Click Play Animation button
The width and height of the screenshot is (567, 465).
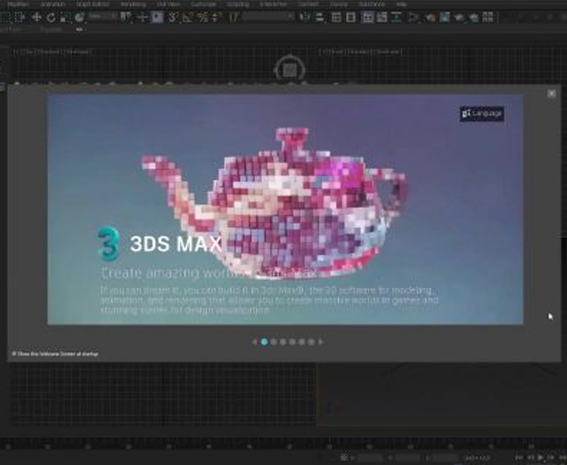click(541, 458)
